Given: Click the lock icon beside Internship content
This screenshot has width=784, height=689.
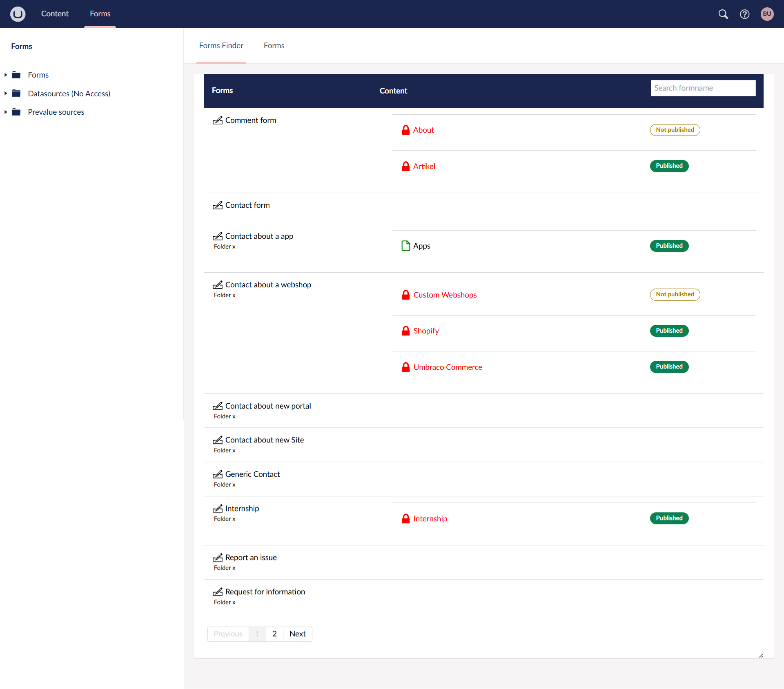Looking at the screenshot, I should pos(405,518).
